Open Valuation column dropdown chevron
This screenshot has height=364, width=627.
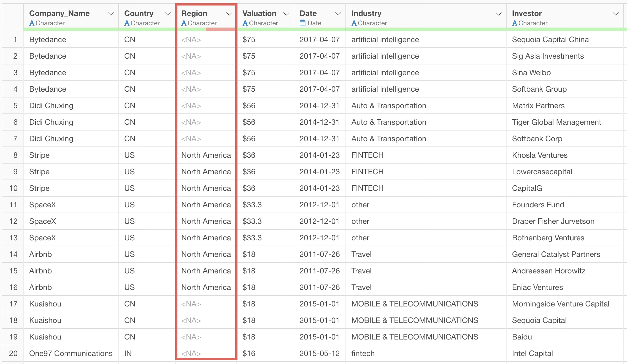point(286,14)
